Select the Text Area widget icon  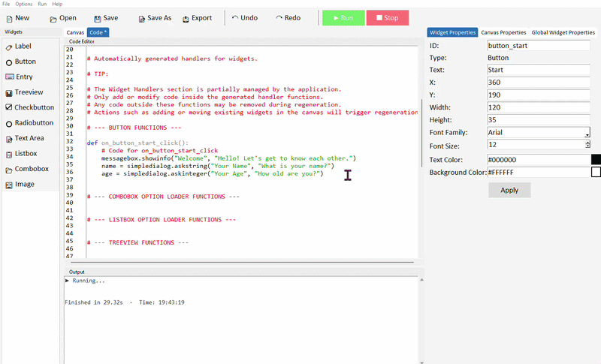pos(9,139)
